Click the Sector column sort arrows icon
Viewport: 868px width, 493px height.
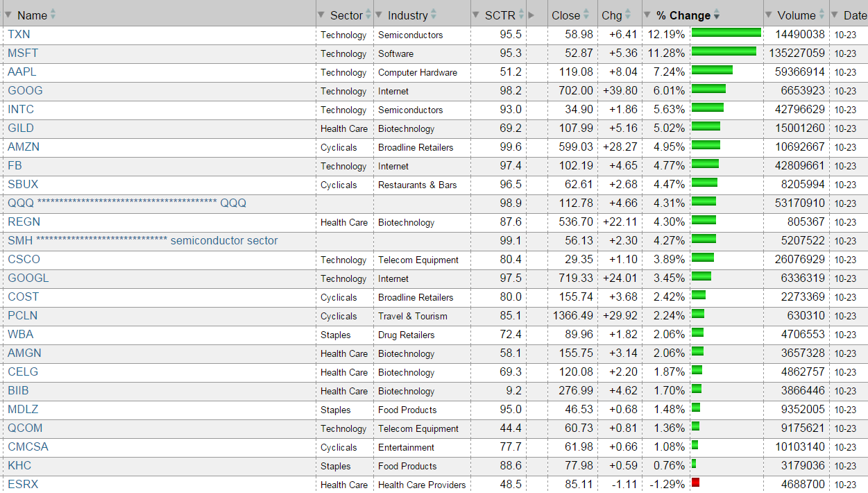(x=368, y=15)
